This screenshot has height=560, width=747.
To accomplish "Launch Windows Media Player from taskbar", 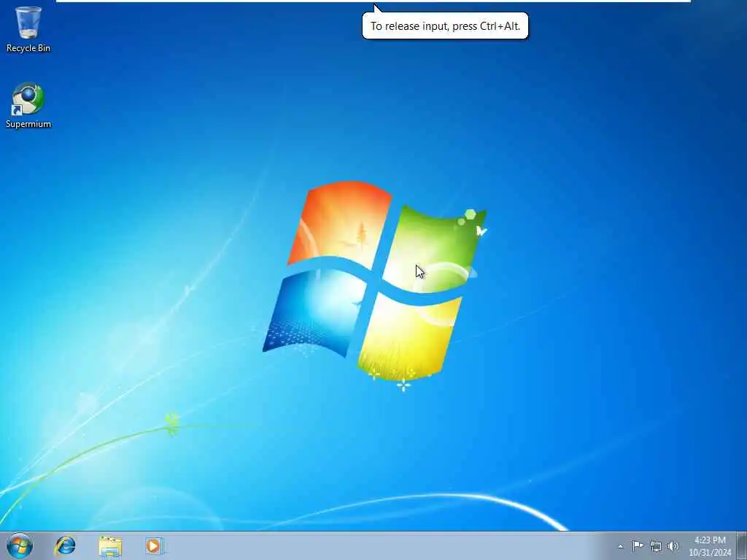I will pos(155,545).
